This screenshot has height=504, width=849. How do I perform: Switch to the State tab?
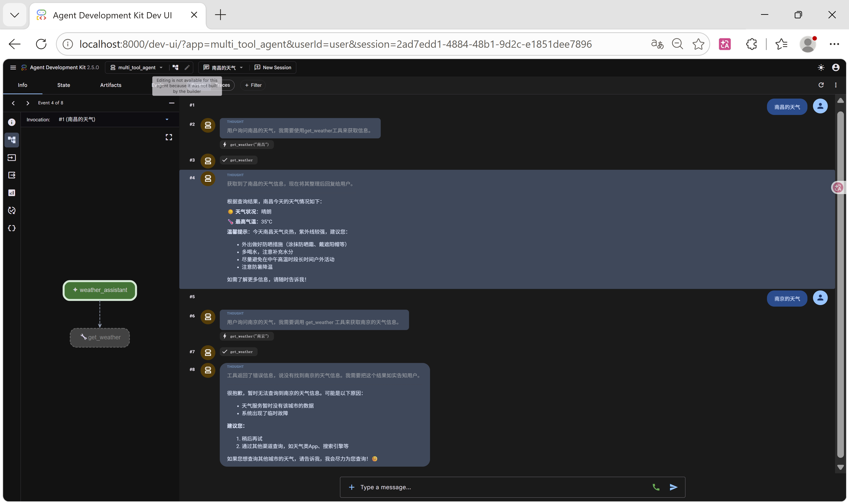pyautogui.click(x=63, y=85)
